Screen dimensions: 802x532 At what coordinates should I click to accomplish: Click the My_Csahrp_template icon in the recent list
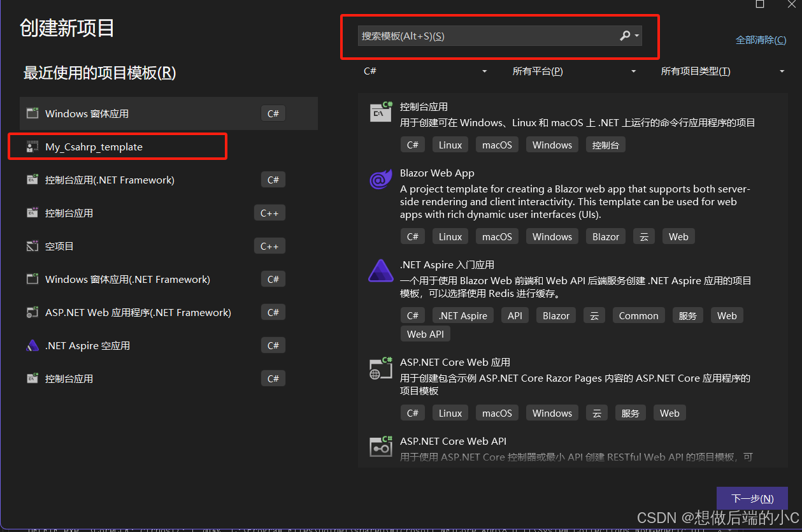pos(32,147)
